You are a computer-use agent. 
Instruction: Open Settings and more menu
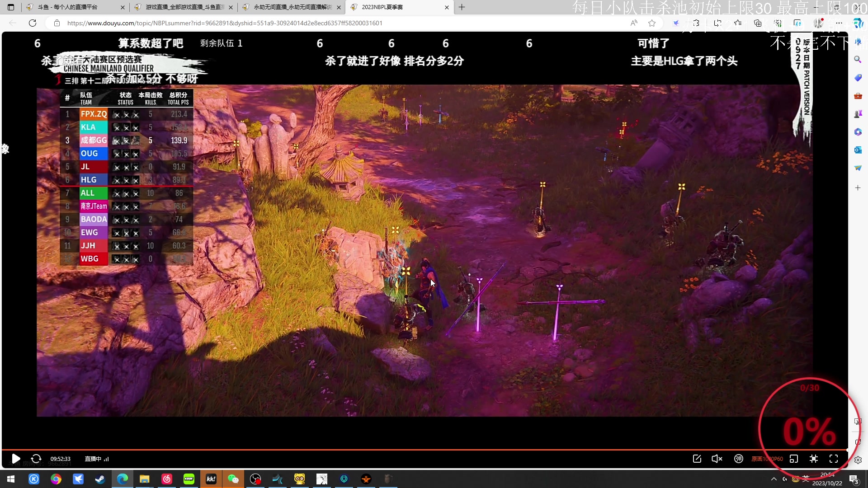839,23
